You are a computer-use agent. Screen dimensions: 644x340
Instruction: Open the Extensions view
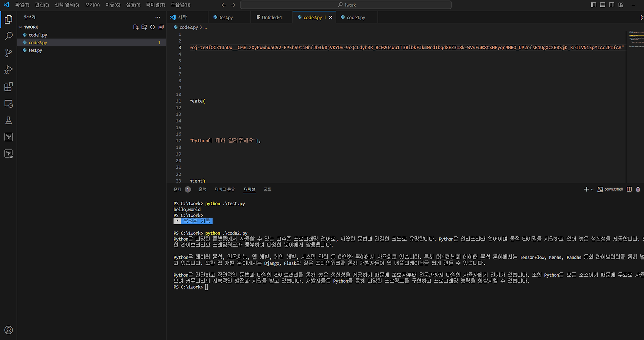pos(8,87)
